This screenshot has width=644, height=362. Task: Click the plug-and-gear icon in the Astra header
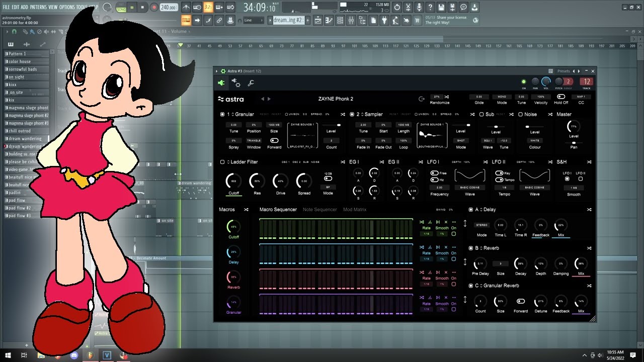coord(235,83)
